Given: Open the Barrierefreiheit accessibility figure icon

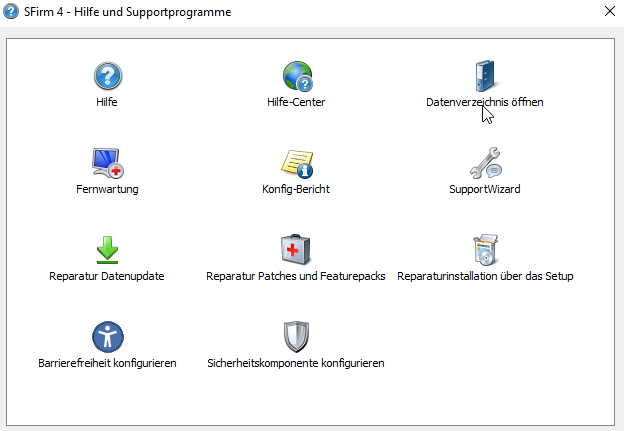Looking at the screenshot, I should point(107,336).
